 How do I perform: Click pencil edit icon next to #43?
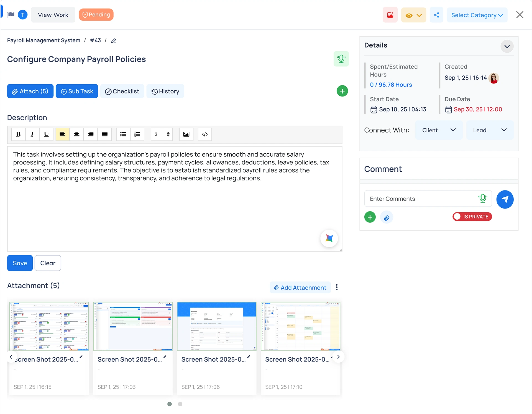114,41
